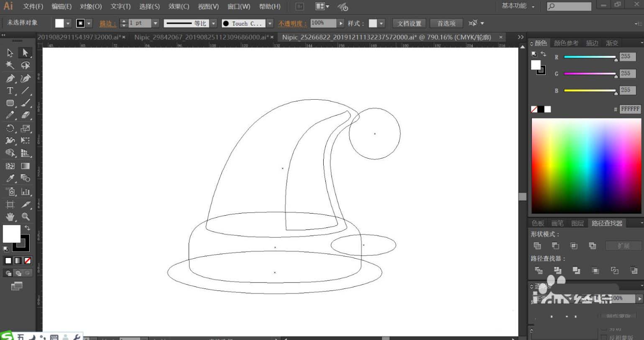
Task: Select the Rotate tool
Action: [10, 128]
